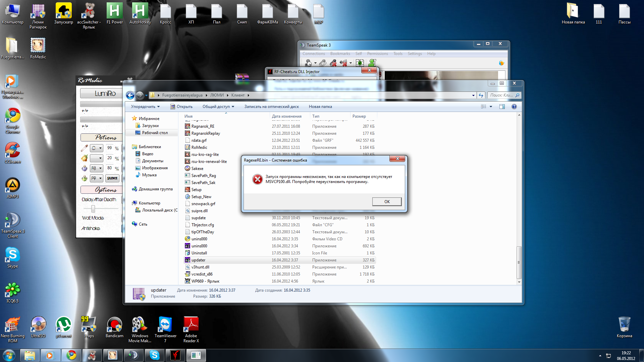Select Загрузки in the navigation pane

click(150, 126)
